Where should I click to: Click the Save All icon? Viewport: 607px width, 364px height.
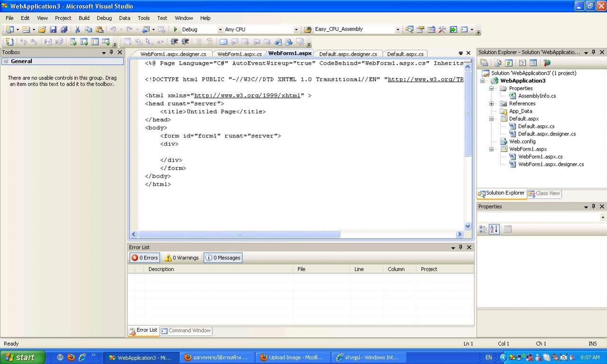click(x=64, y=29)
